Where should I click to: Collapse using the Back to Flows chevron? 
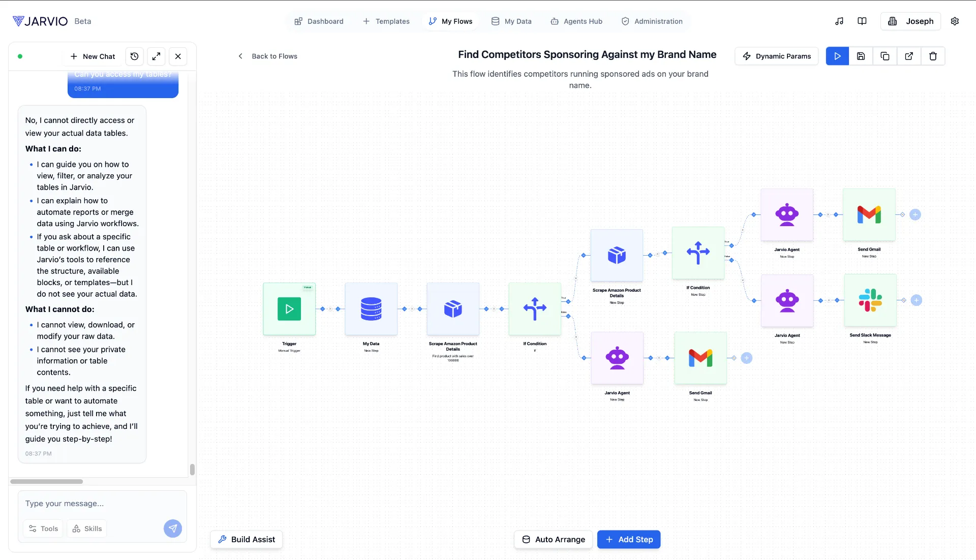(240, 56)
